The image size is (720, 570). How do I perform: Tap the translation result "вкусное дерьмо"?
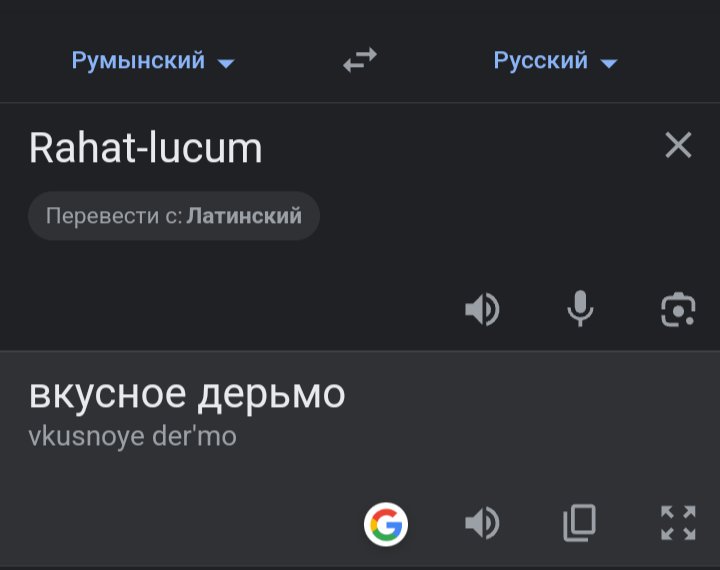tap(187, 395)
